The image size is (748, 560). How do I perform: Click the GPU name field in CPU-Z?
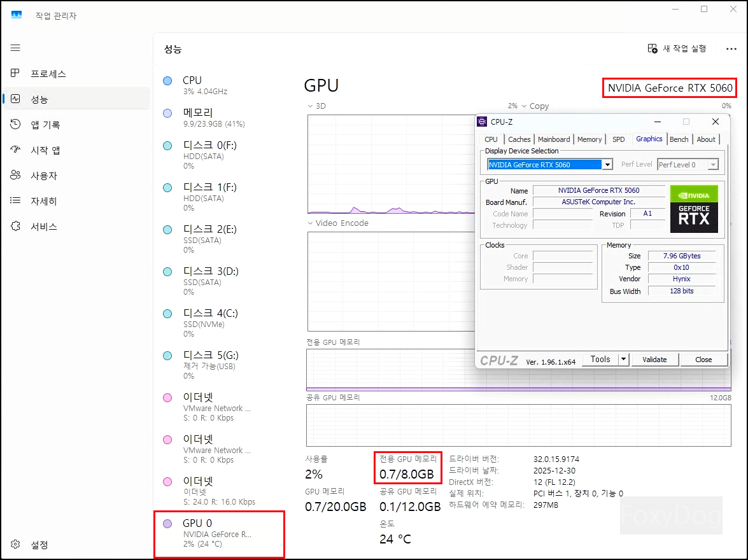click(x=598, y=190)
